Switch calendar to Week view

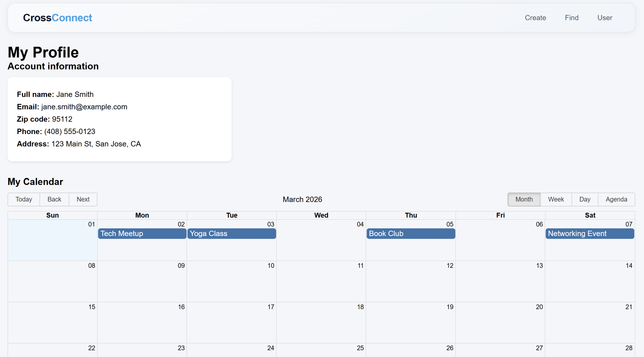556,199
